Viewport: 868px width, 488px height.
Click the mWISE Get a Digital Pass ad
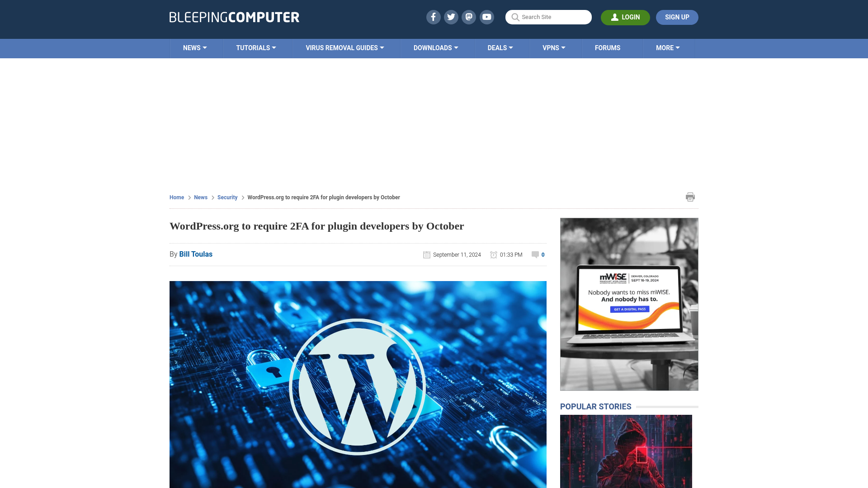629,309
